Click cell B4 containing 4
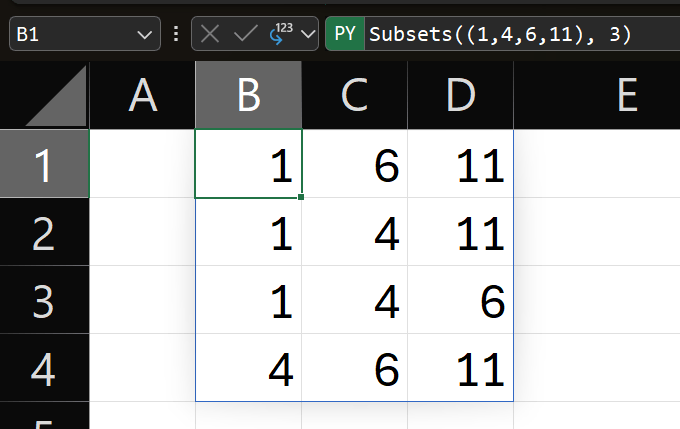Viewport: 680px width, 429px height. click(x=248, y=368)
